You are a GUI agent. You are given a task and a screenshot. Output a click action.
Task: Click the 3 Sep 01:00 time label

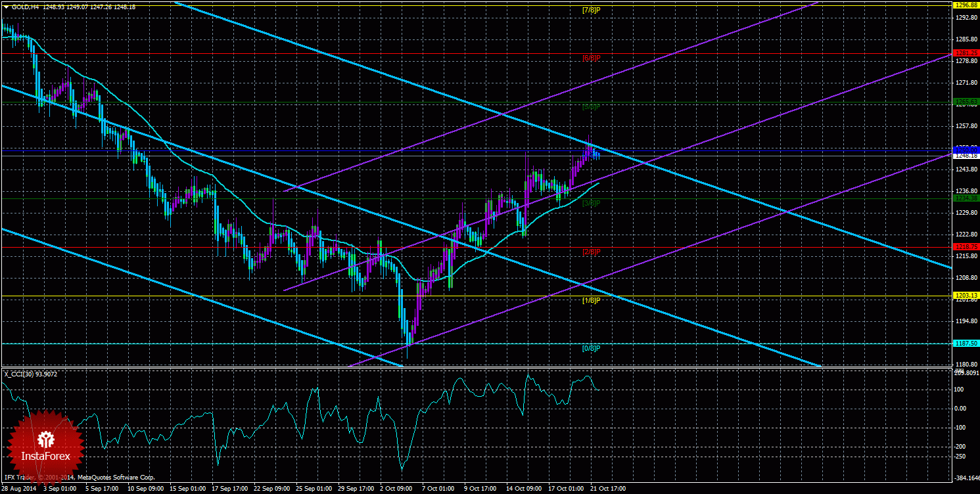(x=61, y=489)
